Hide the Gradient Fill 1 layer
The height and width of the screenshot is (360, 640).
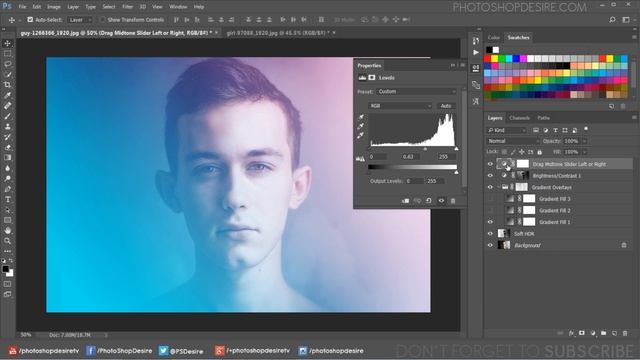pos(490,222)
